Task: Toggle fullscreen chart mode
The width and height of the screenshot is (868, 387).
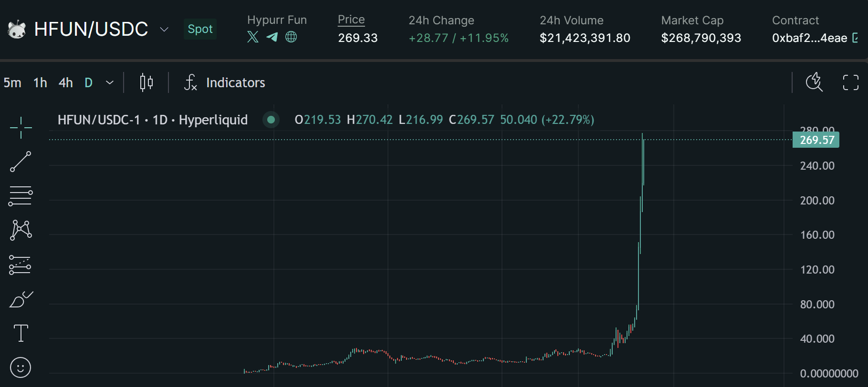Action: pos(850,82)
